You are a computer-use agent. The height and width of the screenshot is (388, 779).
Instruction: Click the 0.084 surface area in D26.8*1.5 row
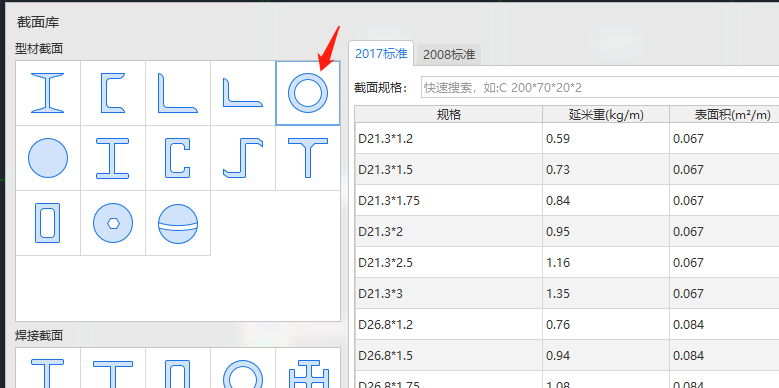(724, 356)
